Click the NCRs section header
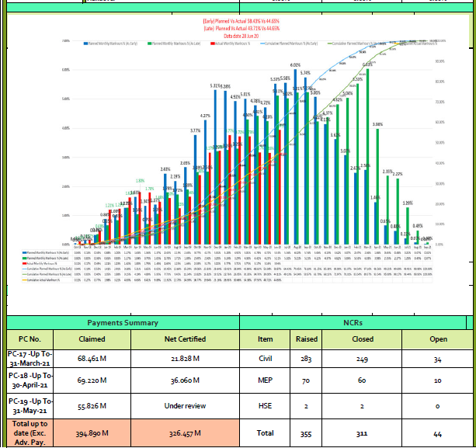The image size is (476, 448). coord(353,322)
